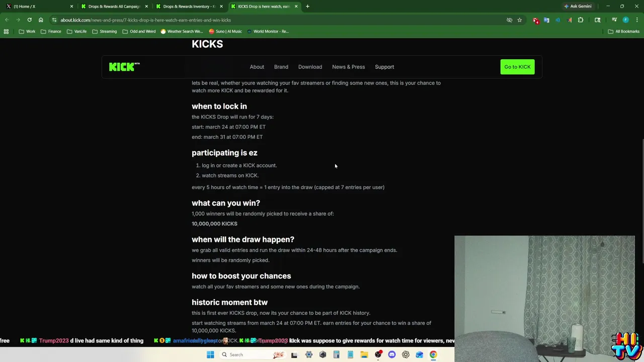The width and height of the screenshot is (644, 362).
Task: Open the Suno | AI Music bookmark
Action: [x=225, y=31]
